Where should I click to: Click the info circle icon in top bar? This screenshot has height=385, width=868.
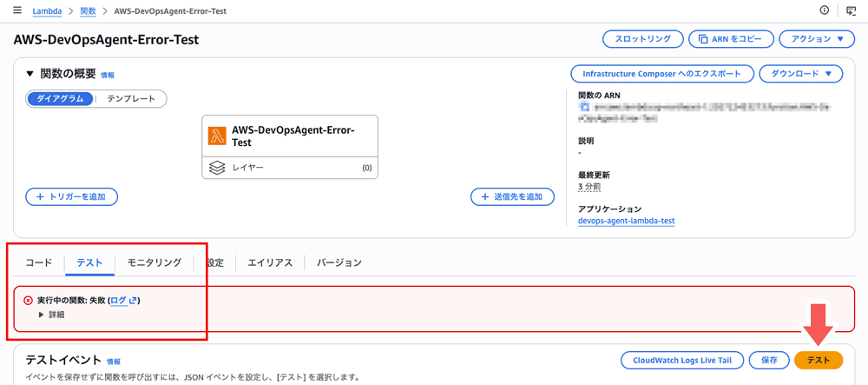click(824, 10)
